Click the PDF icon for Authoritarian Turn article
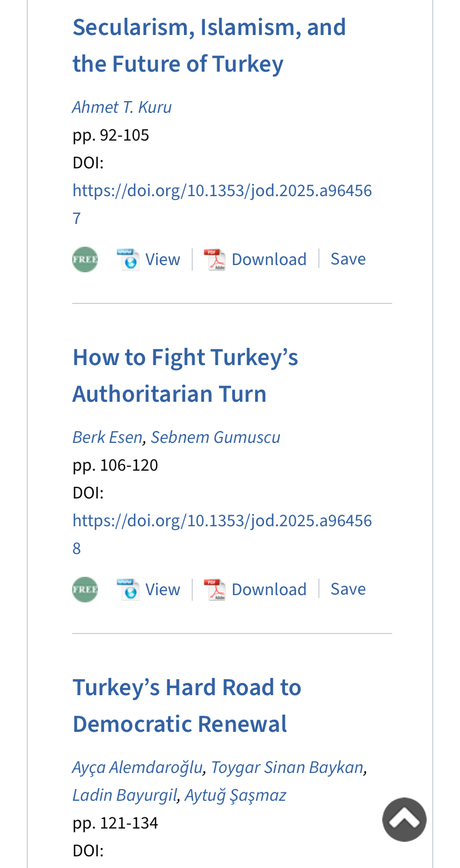The width and height of the screenshot is (460, 868). pos(214,590)
